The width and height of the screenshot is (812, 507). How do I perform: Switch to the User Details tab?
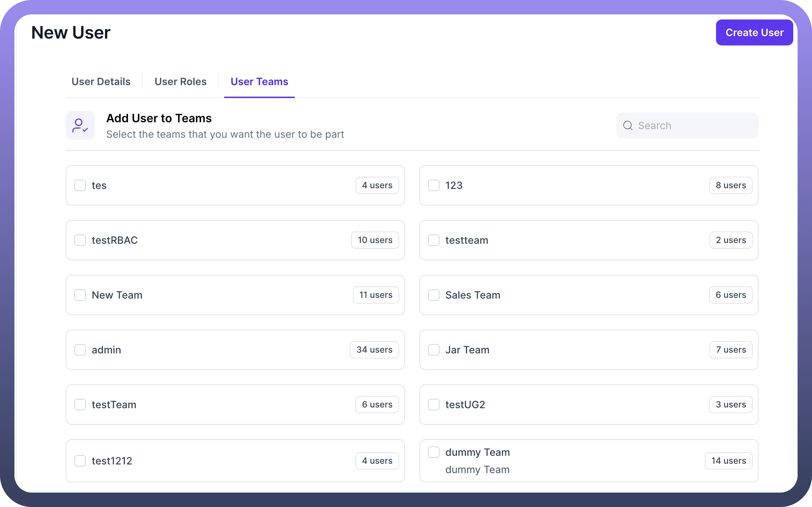click(101, 81)
